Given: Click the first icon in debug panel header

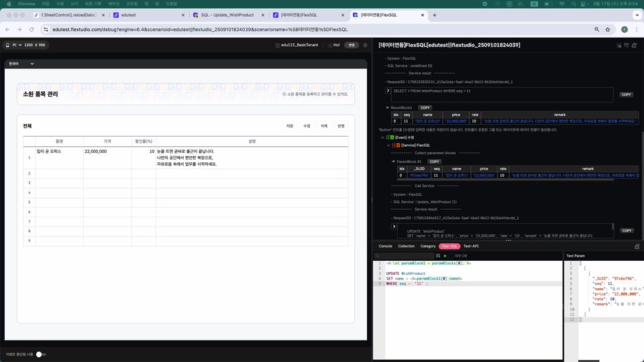Looking at the screenshot, I should click(x=619, y=45).
